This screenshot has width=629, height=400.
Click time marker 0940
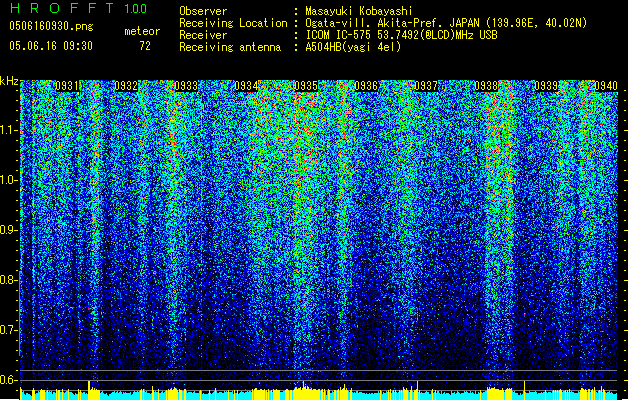pyautogui.click(x=606, y=86)
